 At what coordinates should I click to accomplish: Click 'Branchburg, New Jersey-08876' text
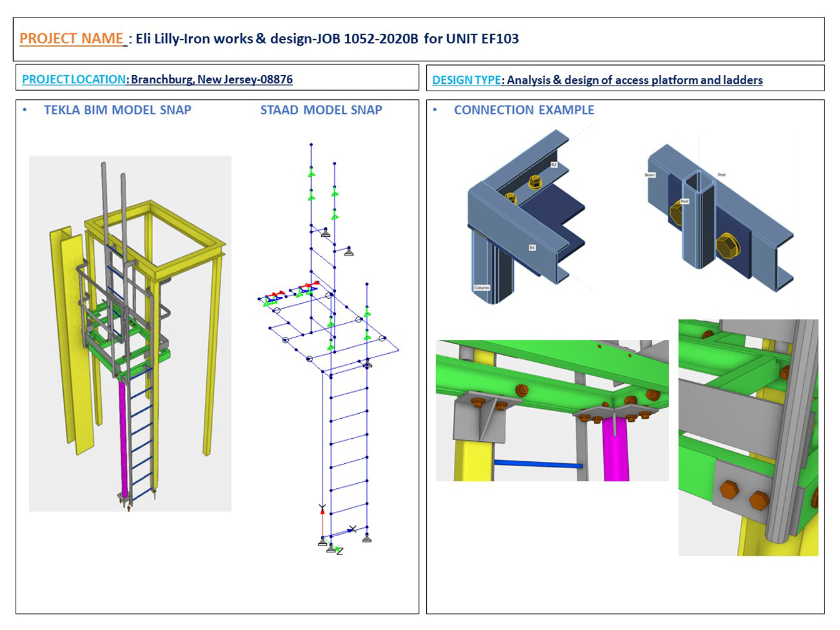click(x=212, y=79)
